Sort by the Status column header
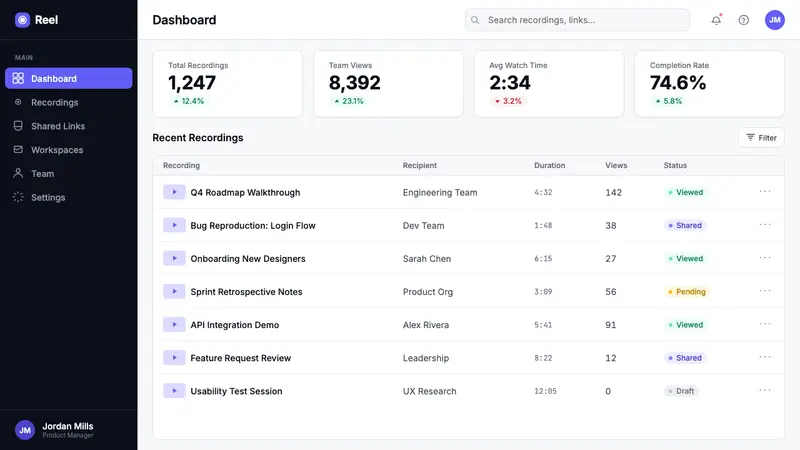 (675, 165)
